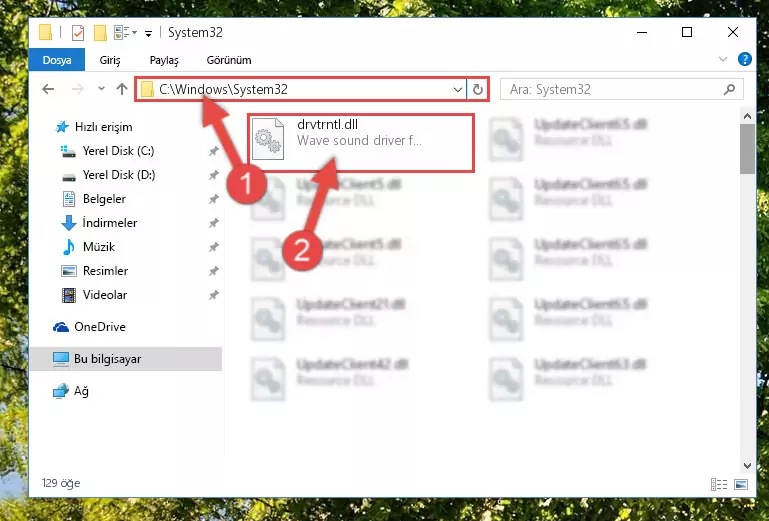Viewport: 769px width, 521px height.
Task: Open the blue Help icon
Action: [744, 59]
